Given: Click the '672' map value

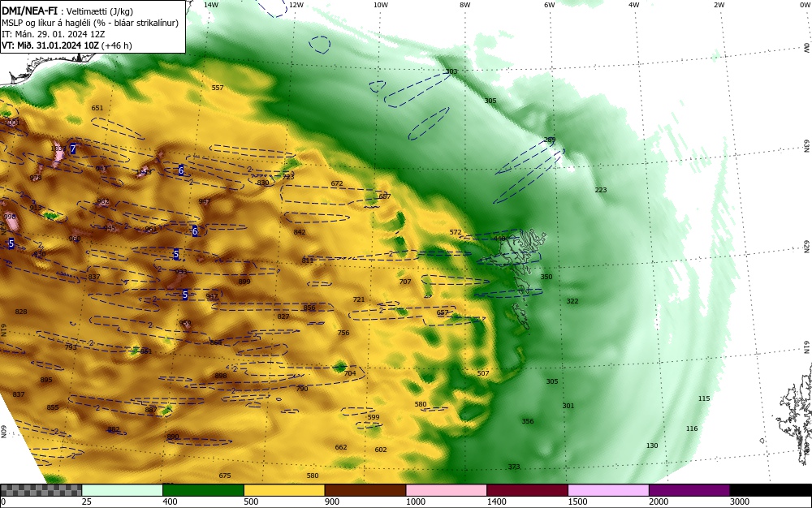Looking at the screenshot, I should pyautogui.click(x=337, y=183).
